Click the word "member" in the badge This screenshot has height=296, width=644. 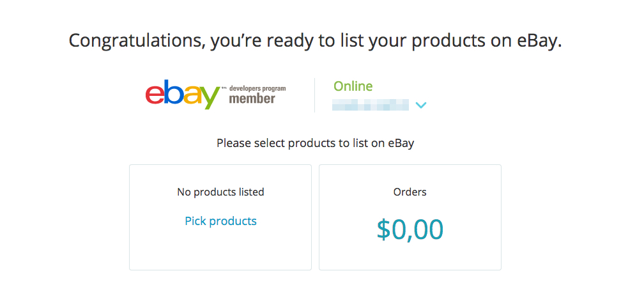[x=252, y=98]
